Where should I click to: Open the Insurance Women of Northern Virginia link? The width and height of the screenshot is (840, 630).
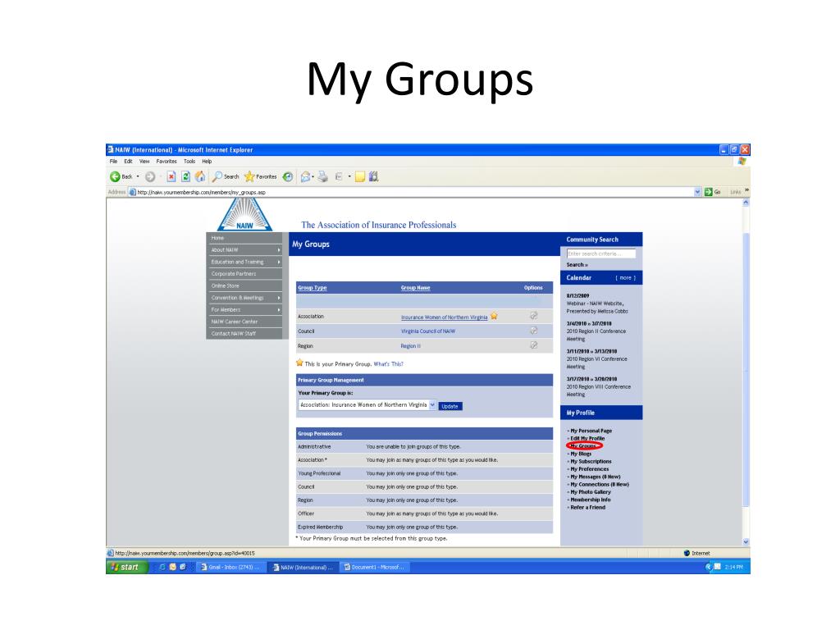tap(444, 317)
